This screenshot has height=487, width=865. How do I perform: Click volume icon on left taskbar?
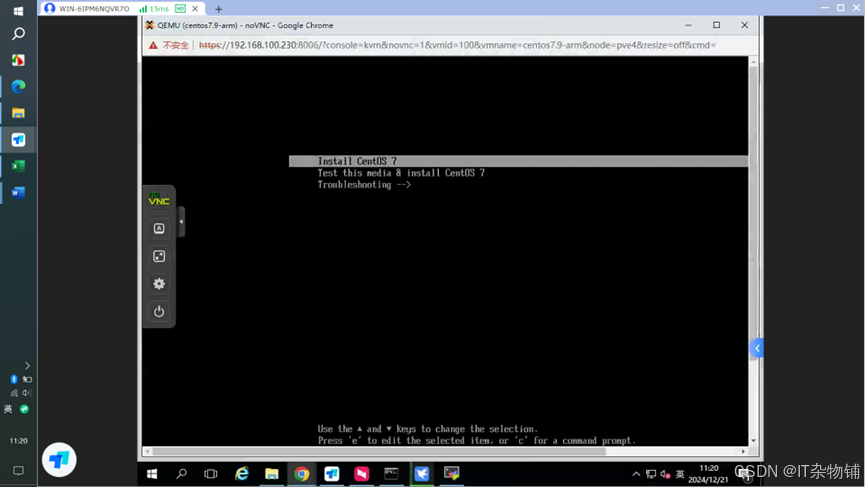tap(27, 393)
